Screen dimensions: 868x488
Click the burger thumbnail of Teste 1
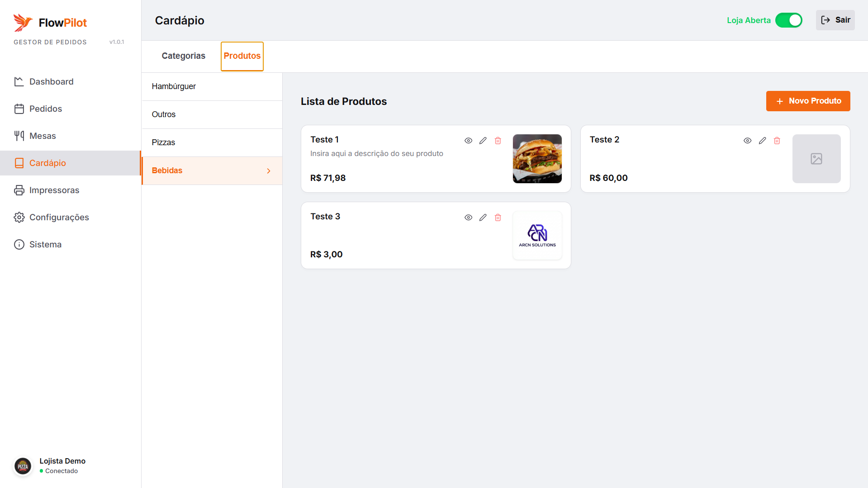click(x=537, y=159)
